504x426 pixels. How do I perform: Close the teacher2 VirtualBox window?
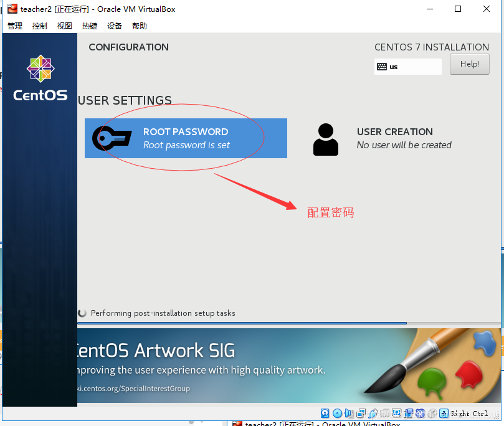[x=487, y=9]
